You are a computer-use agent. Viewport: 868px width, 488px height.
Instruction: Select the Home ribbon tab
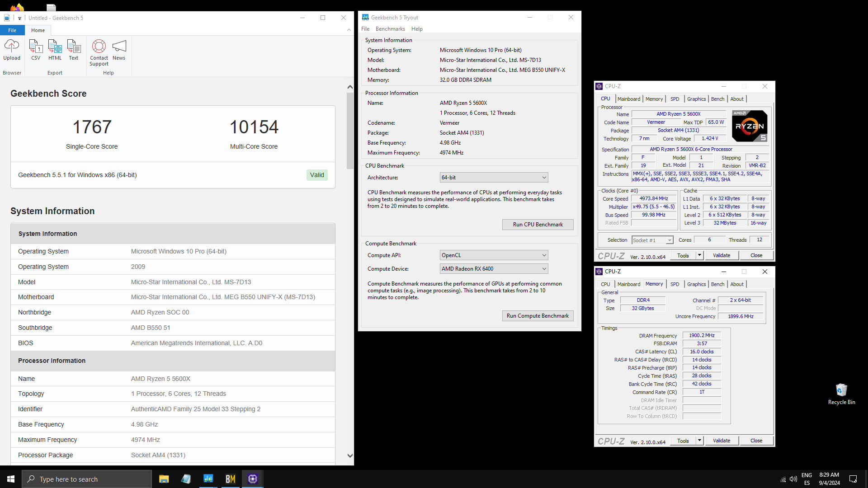coord(38,30)
